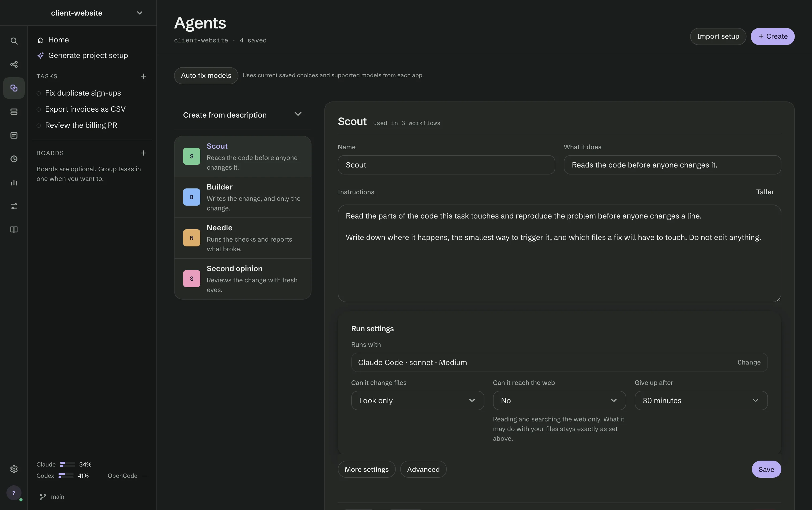Viewport: 812px width, 510px height.
Task: Click the Codex 41% value
Action: point(83,476)
